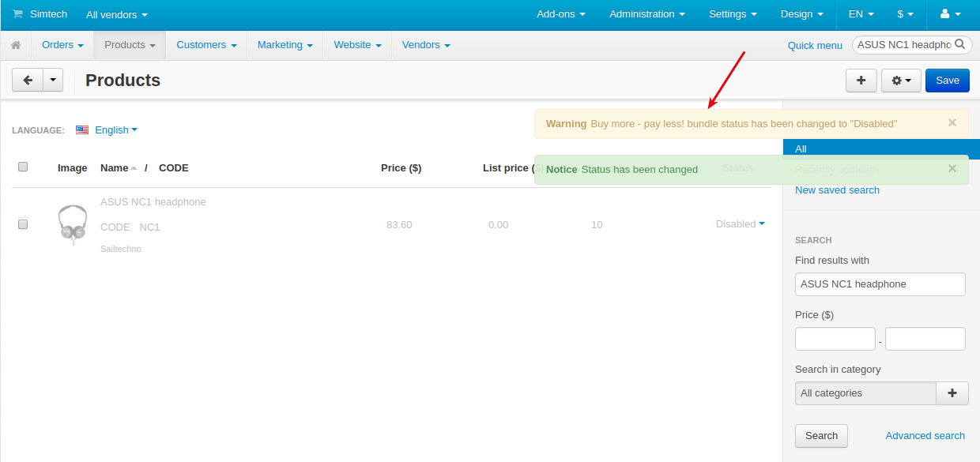Change the Disabled status dropdown
This screenshot has height=462, width=980.
coord(741,224)
